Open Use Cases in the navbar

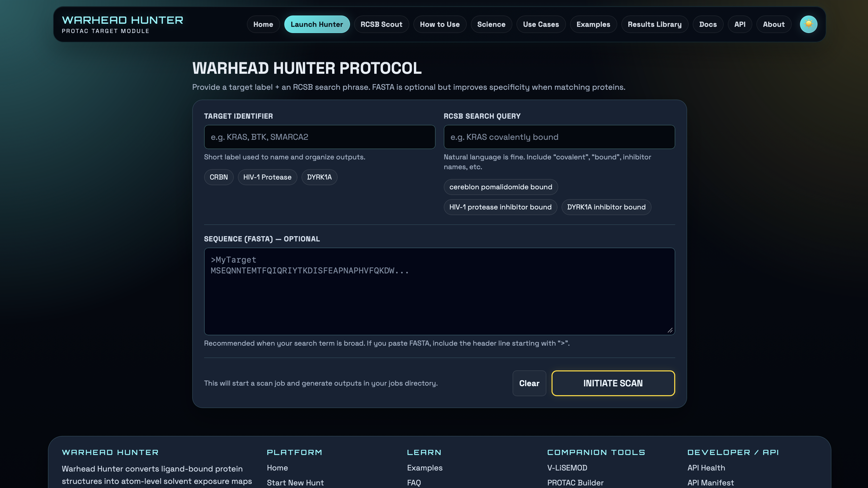coord(541,24)
